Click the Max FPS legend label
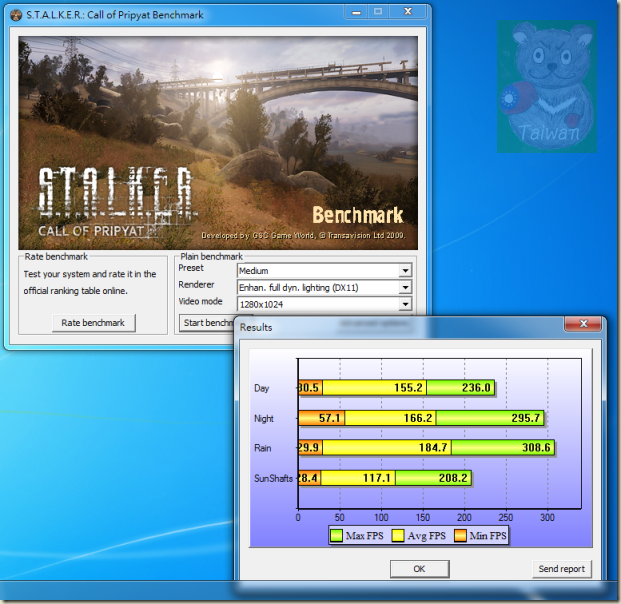This screenshot has width=621, height=604. pyautogui.click(x=364, y=536)
